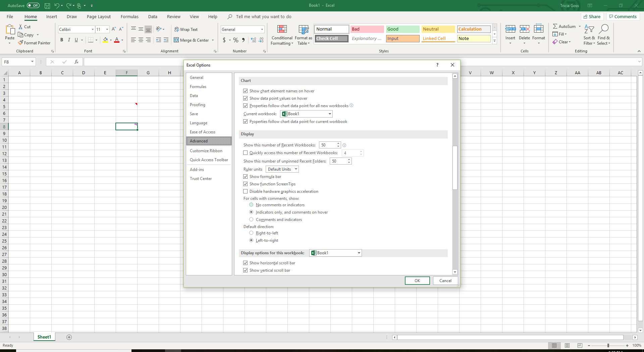Click the Share button
Image resolution: width=644 pixels, height=352 pixels.
(592, 16)
